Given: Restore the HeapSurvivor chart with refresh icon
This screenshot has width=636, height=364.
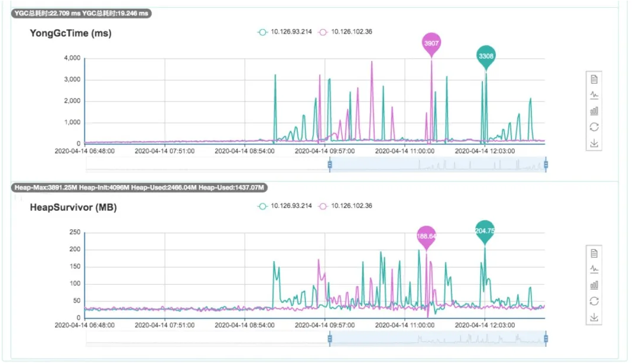Looking at the screenshot, I should point(594,301).
